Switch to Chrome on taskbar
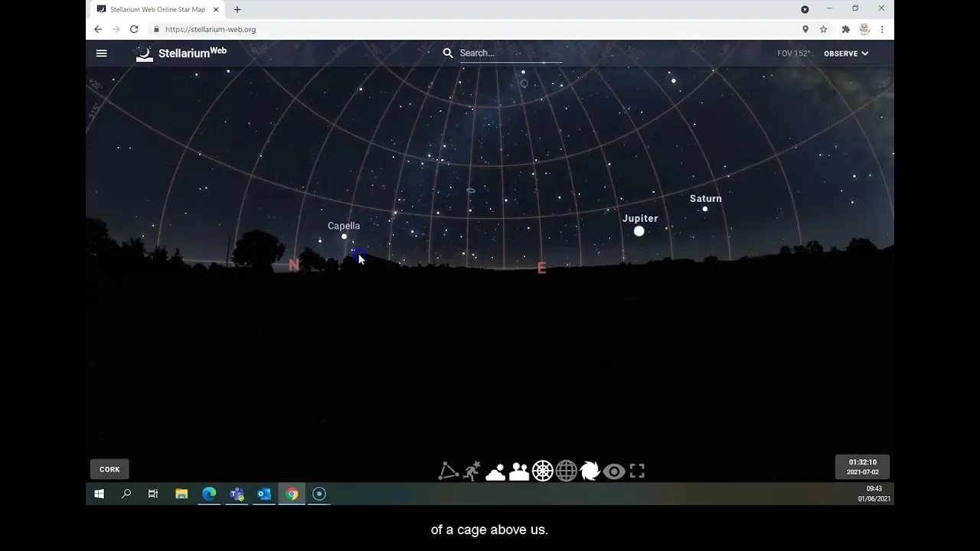The width and height of the screenshot is (980, 551). coord(292,494)
